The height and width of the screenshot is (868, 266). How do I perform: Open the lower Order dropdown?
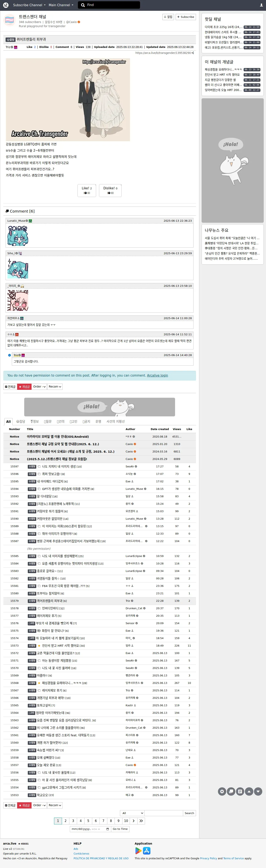(x=39, y=805)
